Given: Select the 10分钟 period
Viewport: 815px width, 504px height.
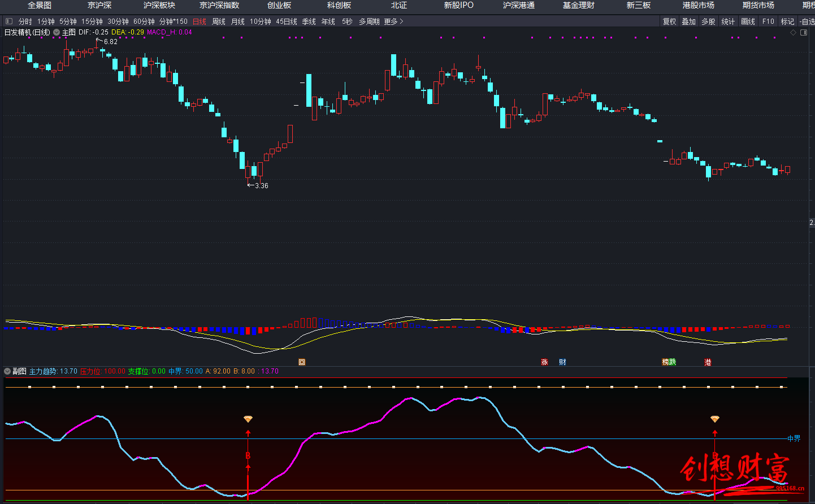Looking at the screenshot, I should (x=261, y=21).
